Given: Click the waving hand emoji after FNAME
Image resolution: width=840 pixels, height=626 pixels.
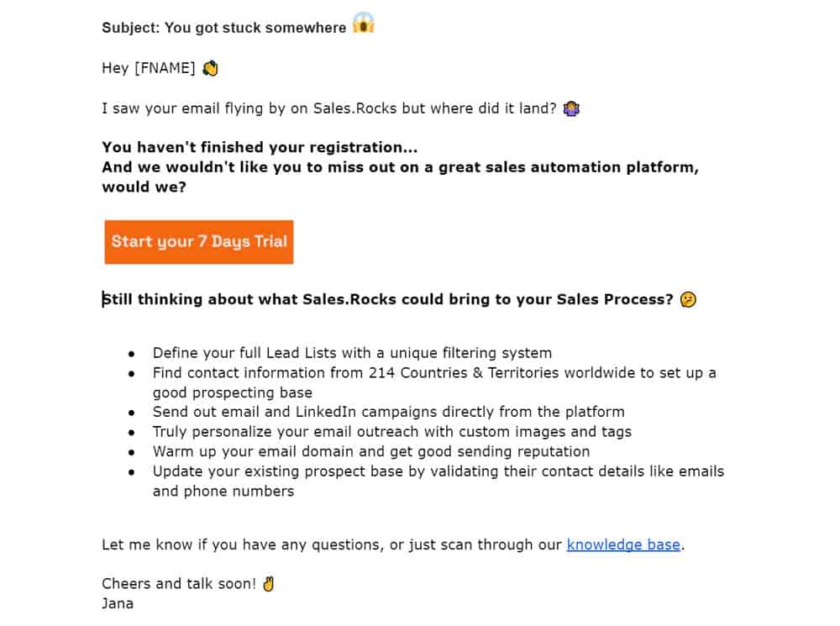Looking at the screenshot, I should point(211,68).
